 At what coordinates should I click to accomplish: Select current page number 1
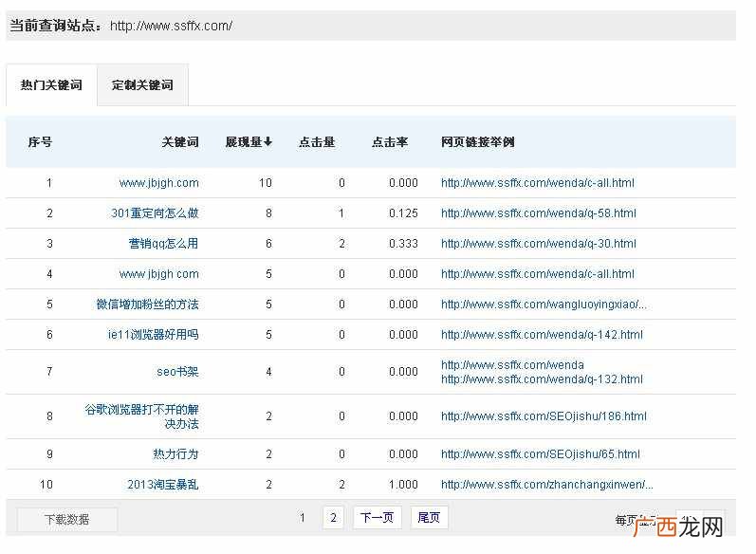303,518
